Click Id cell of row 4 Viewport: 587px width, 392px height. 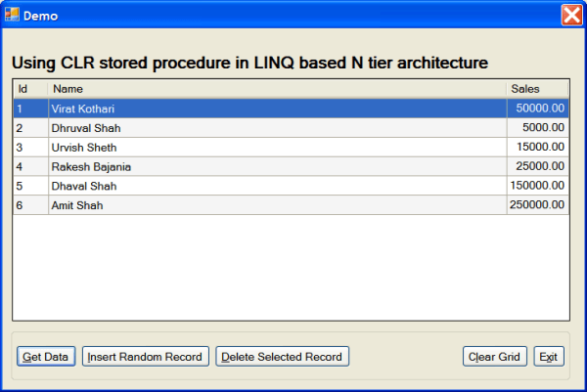click(x=30, y=166)
